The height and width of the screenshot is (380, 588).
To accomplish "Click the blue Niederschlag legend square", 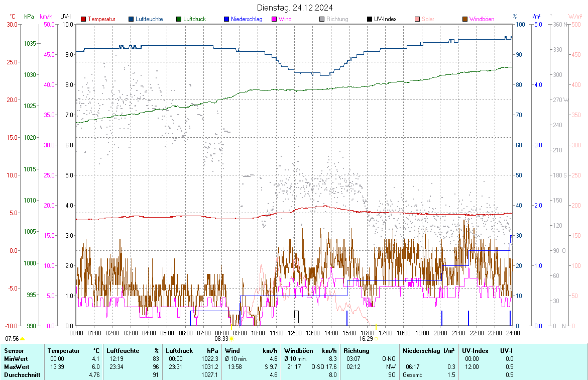I will click(x=226, y=20).
